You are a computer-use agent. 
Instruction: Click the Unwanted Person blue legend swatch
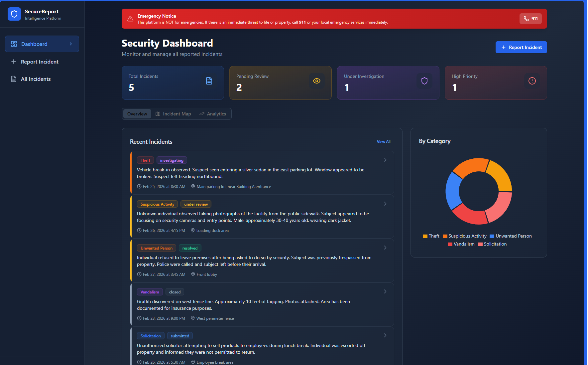click(x=492, y=236)
